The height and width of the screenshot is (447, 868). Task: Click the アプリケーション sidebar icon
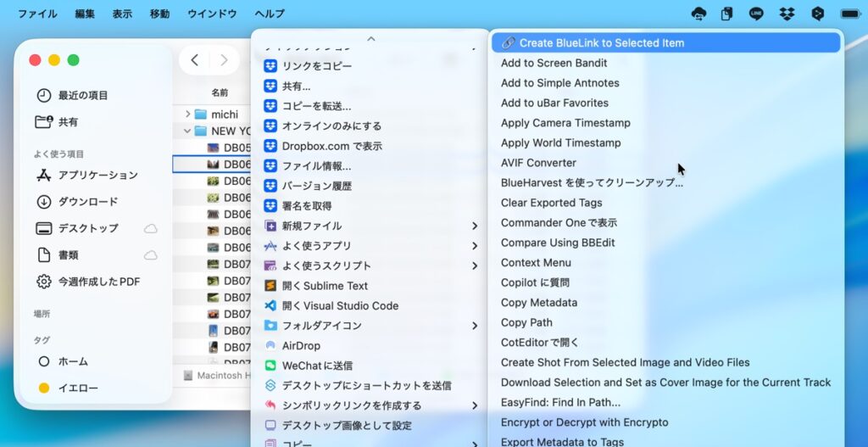(44, 176)
